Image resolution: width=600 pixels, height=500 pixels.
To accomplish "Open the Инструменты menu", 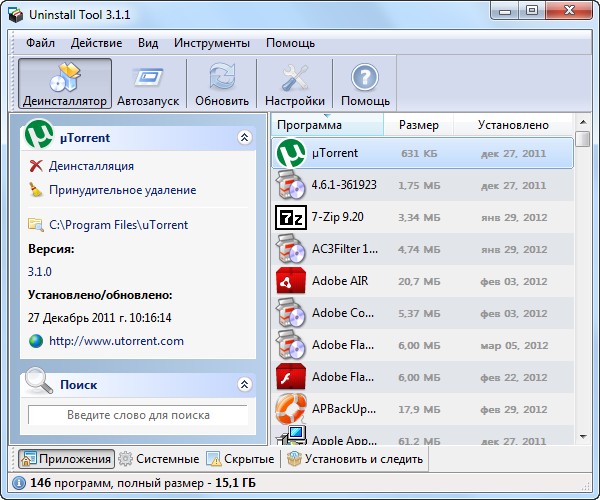I will pos(211,43).
